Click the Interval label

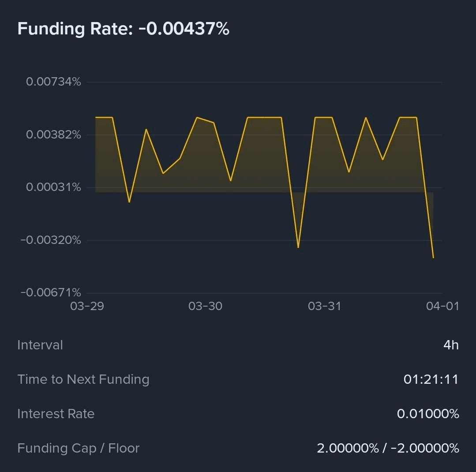pyautogui.click(x=40, y=345)
